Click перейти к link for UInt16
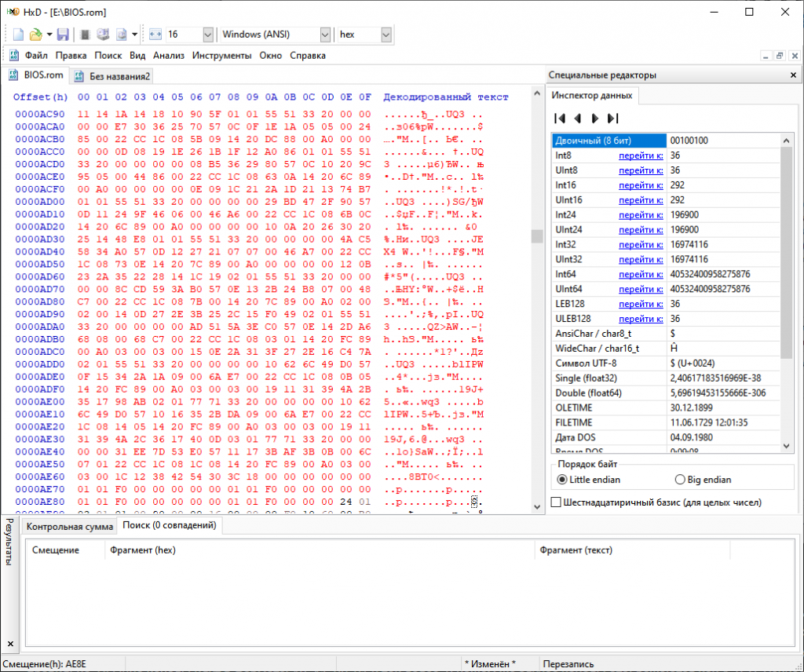The image size is (804, 672). [x=641, y=200]
